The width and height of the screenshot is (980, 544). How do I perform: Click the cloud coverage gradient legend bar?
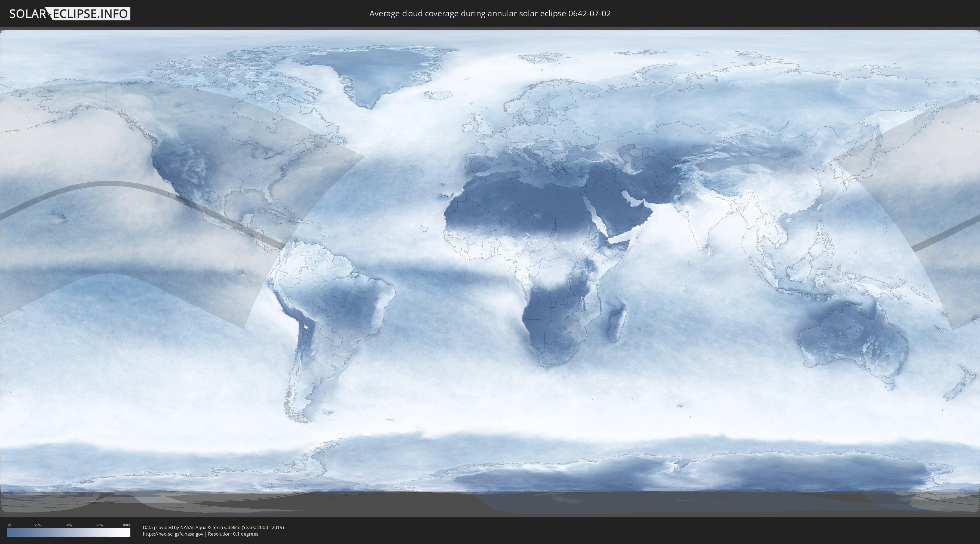69,533
